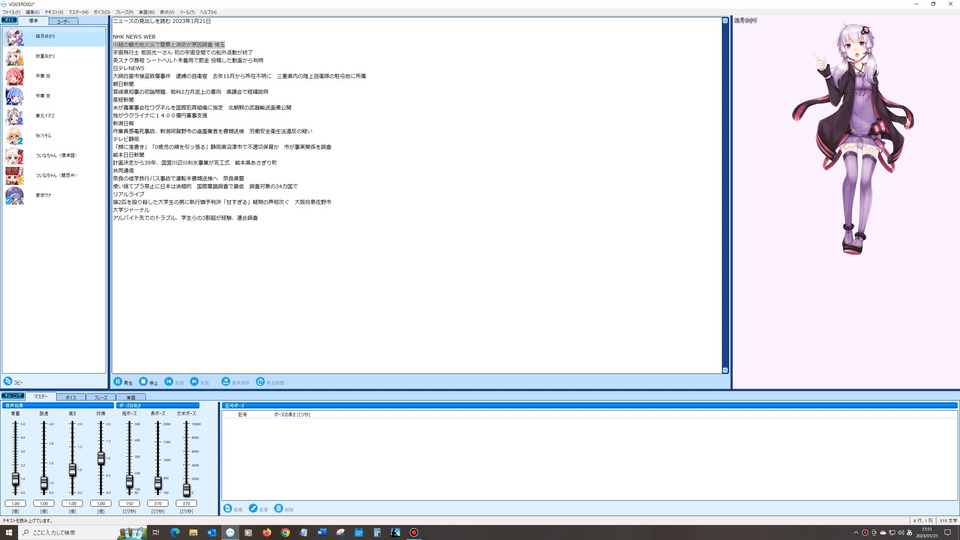
Task: Click 新規 icon under symbol pause table
Action: [x=228, y=508]
